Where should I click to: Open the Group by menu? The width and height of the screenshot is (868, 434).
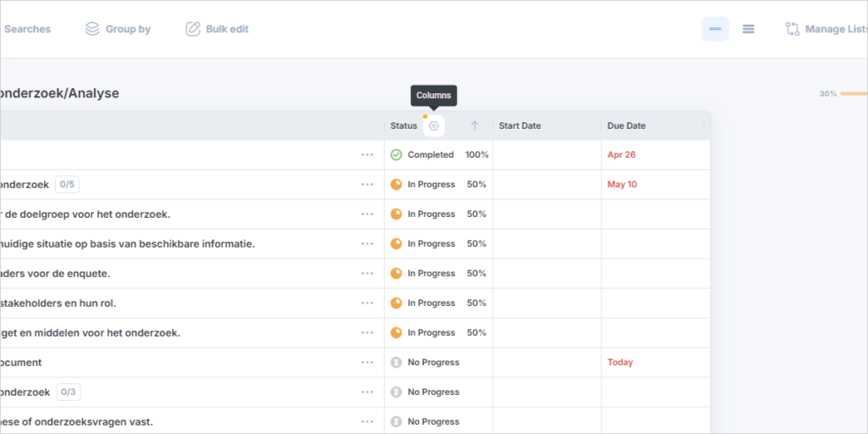pos(118,29)
